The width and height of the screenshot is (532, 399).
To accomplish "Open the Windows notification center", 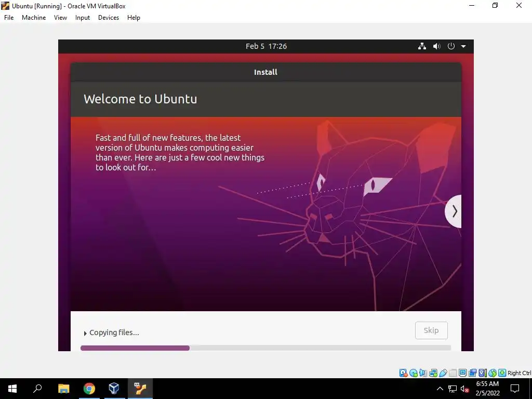I will coord(515,389).
